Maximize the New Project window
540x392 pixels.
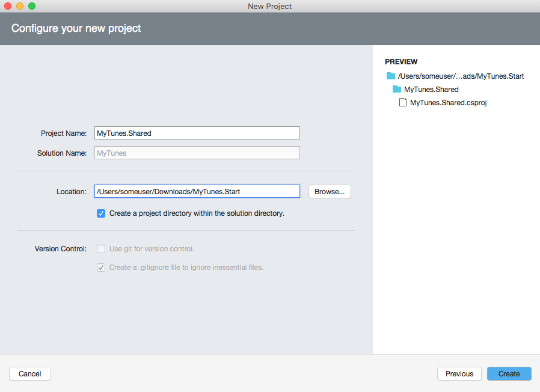click(32, 6)
